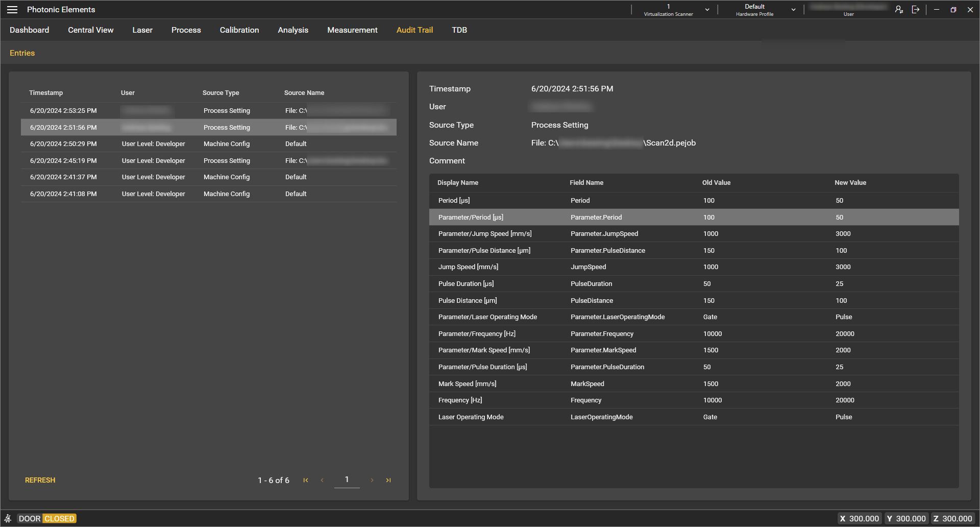Click the Machine Config cell at 2:50:29 PM

coord(227,144)
